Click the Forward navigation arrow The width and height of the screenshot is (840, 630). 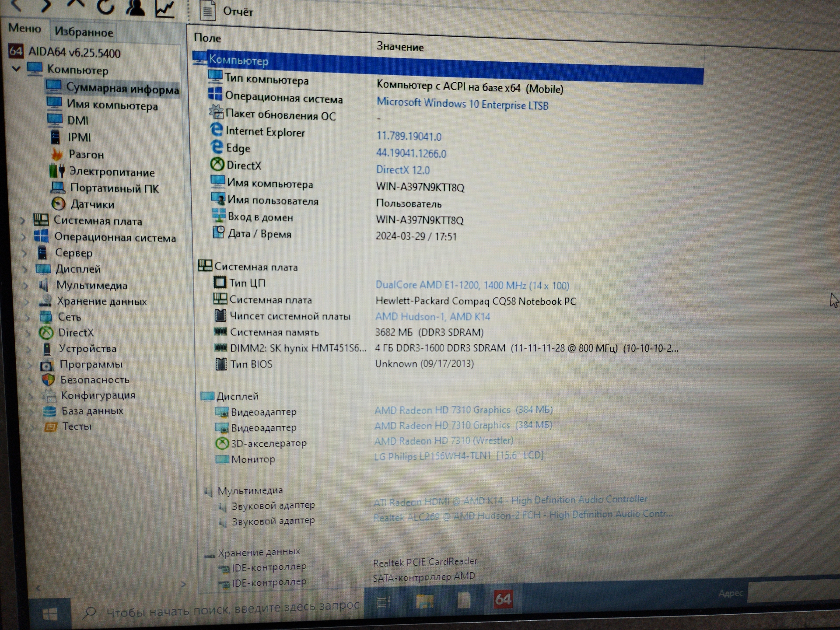46,5
